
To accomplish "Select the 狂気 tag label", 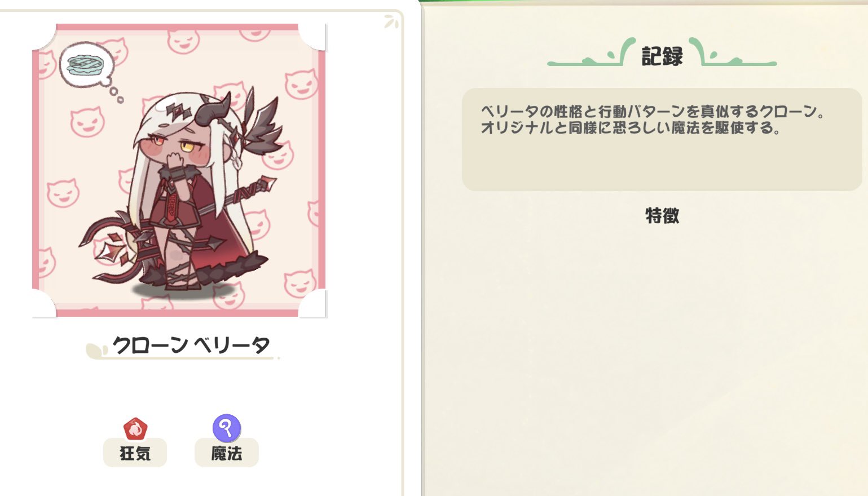I will click(135, 453).
